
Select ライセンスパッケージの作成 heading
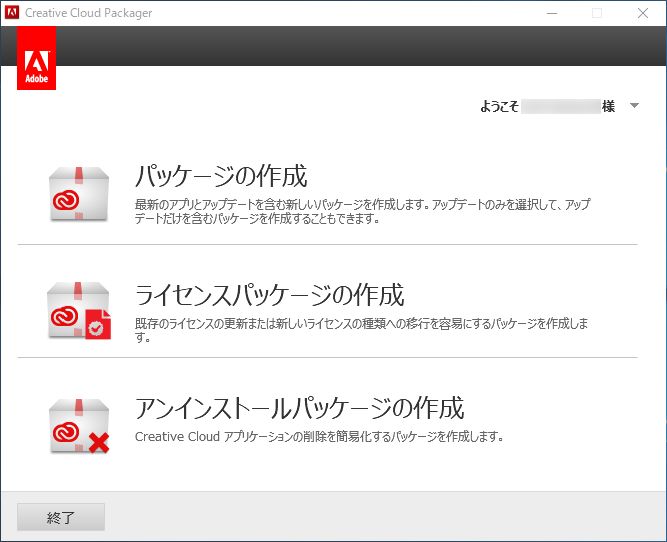[x=269, y=295]
